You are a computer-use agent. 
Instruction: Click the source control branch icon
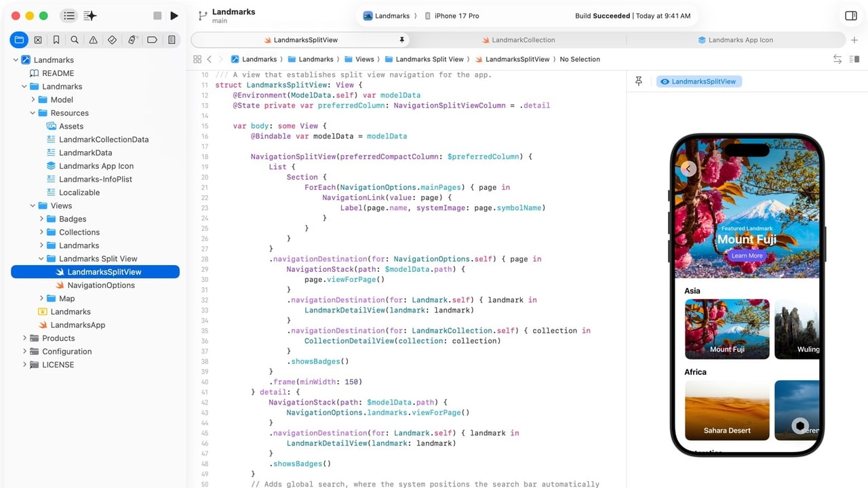coord(202,16)
